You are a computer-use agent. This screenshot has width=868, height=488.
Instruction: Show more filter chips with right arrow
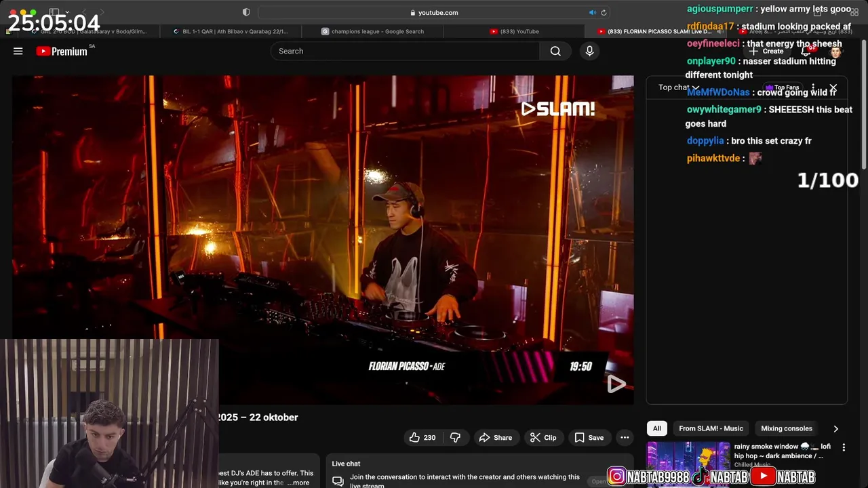point(835,428)
